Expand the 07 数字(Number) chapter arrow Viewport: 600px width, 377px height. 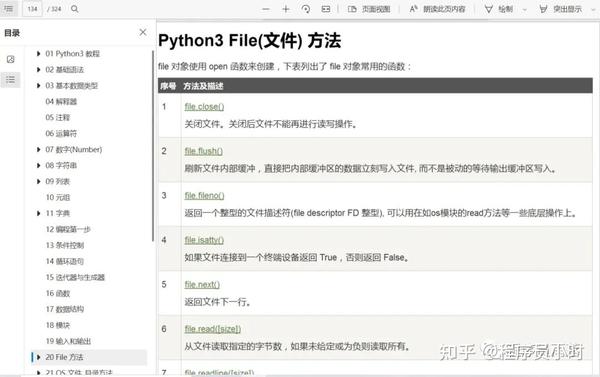click(38, 149)
